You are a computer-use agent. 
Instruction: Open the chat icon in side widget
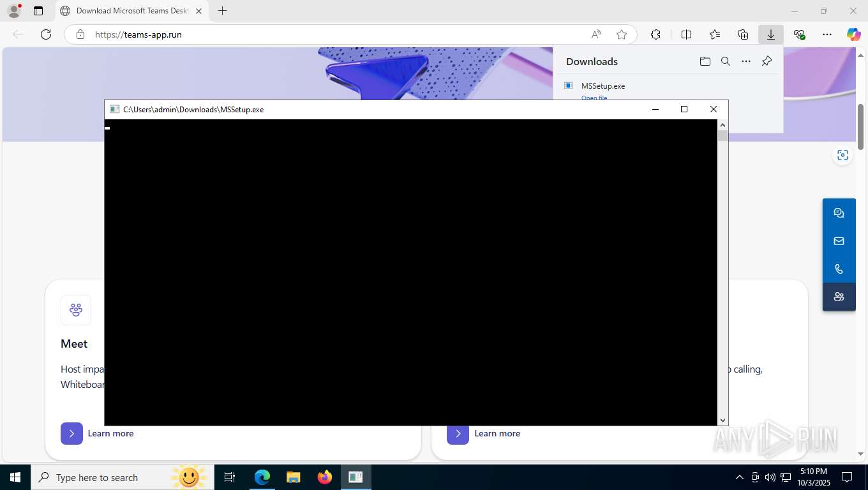(x=839, y=213)
